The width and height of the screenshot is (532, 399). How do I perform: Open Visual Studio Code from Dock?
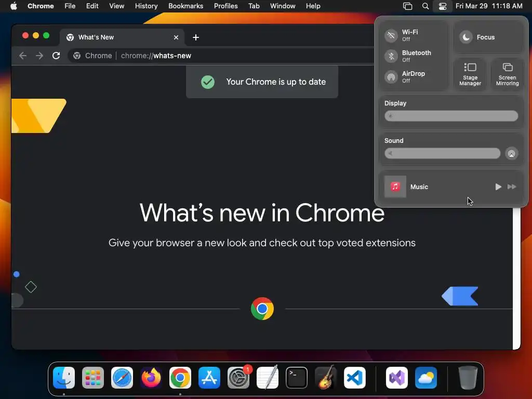[x=355, y=378]
